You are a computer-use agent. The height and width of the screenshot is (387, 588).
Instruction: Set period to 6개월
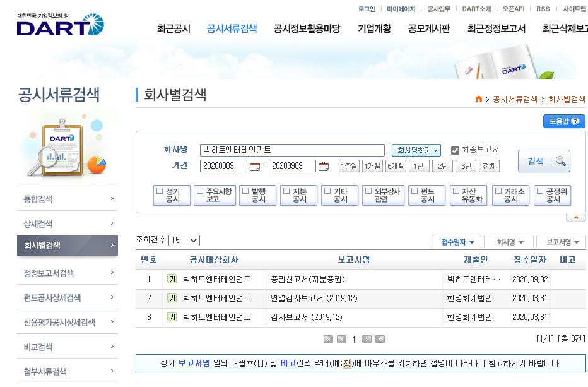click(x=396, y=166)
